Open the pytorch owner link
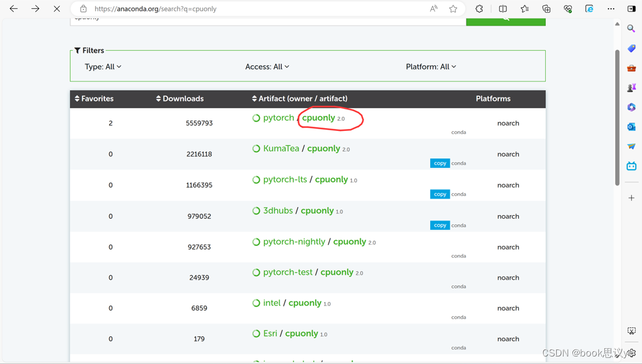 278,118
